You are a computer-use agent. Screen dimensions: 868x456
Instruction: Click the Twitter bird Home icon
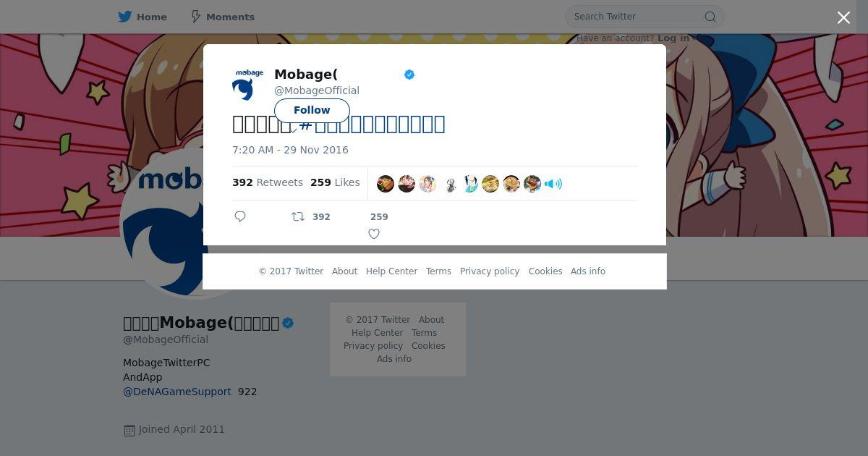125,17
